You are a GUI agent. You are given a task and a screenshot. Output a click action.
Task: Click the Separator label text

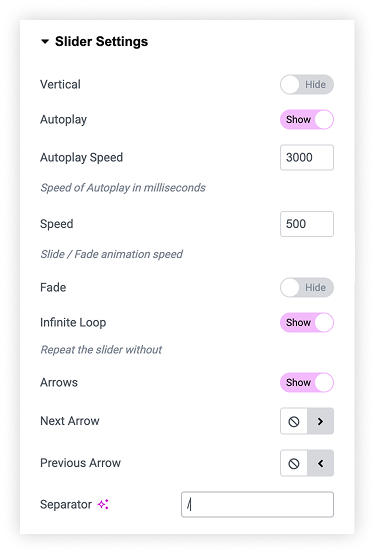pos(66,505)
